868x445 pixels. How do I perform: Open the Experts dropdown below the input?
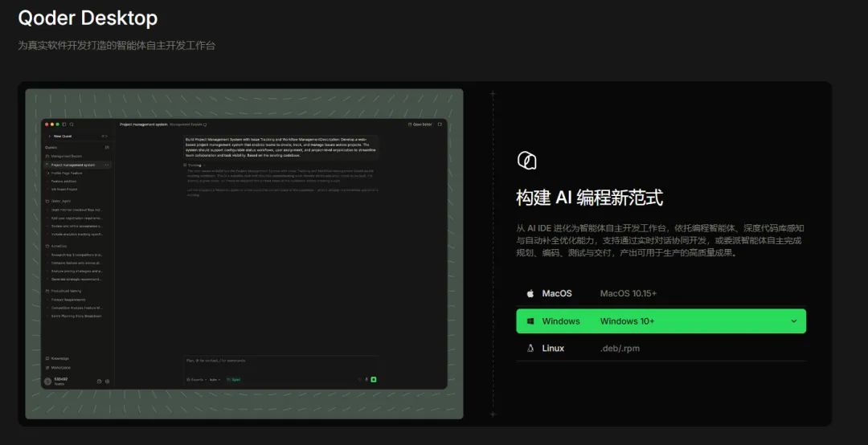coord(196,380)
